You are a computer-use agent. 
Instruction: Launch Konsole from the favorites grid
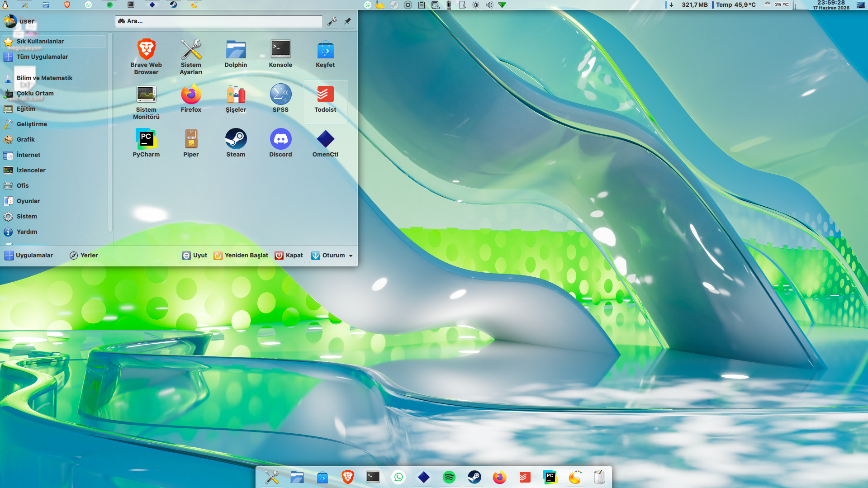tap(280, 53)
